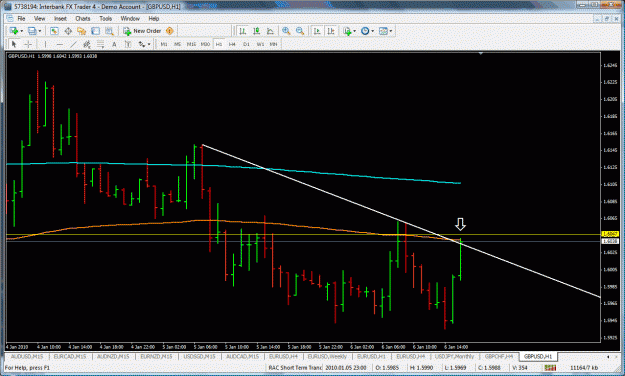
Task: Click the Expert Advisors orange diamond icon
Action: point(170,31)
